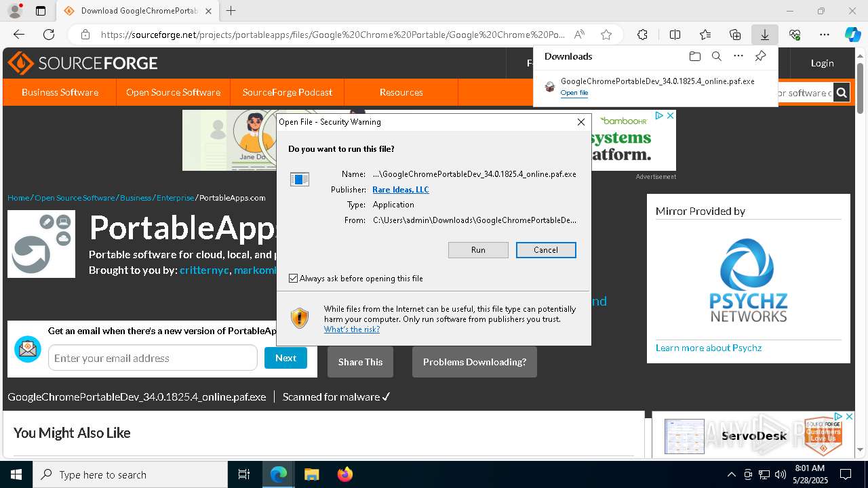Click the Home breadcrumb link
This screenshot has height=488, width=868.
pyautogui.click(x=18, y=198)
